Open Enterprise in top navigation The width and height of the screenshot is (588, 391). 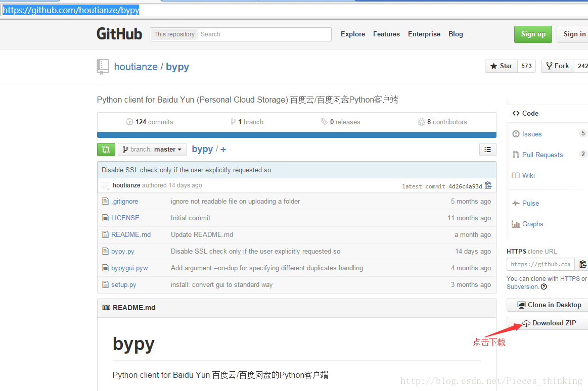(x=424, y=34)
